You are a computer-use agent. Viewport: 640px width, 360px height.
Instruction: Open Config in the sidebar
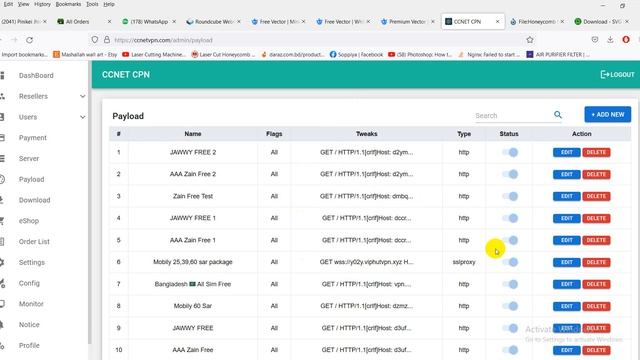(29, 283)
